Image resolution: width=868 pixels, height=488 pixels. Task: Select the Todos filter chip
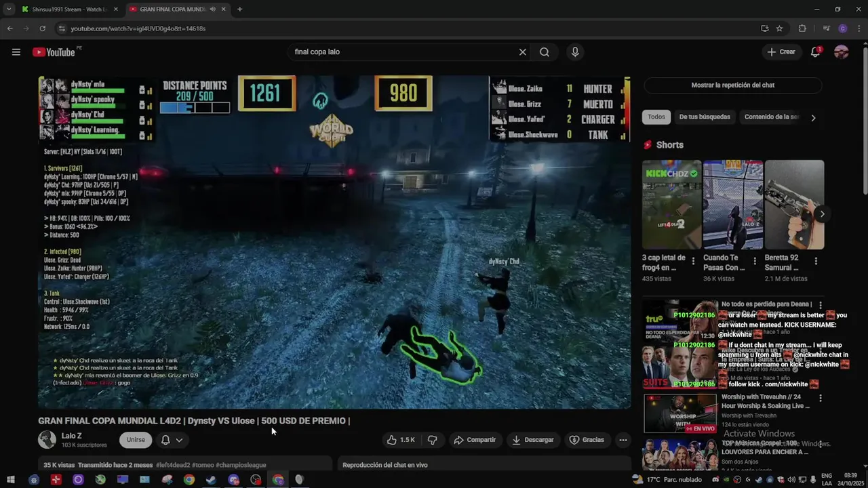pyautogui.click(x=656, y=117)
